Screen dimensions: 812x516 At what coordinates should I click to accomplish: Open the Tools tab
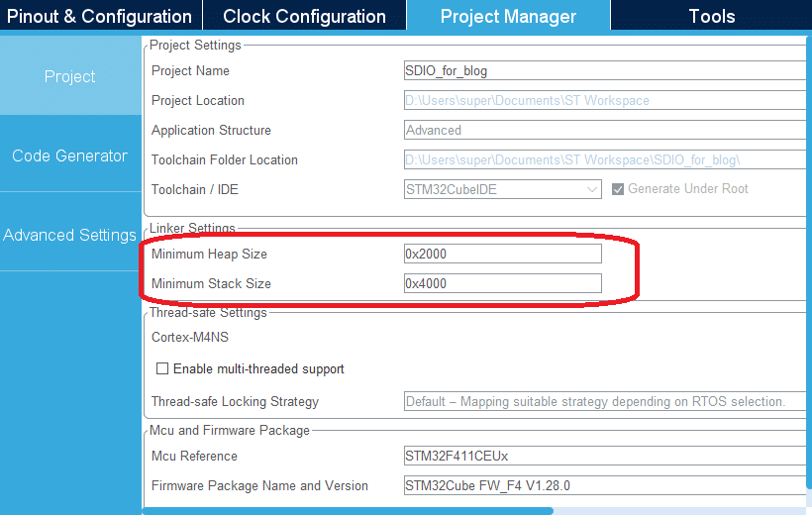[x=712, y=16]
